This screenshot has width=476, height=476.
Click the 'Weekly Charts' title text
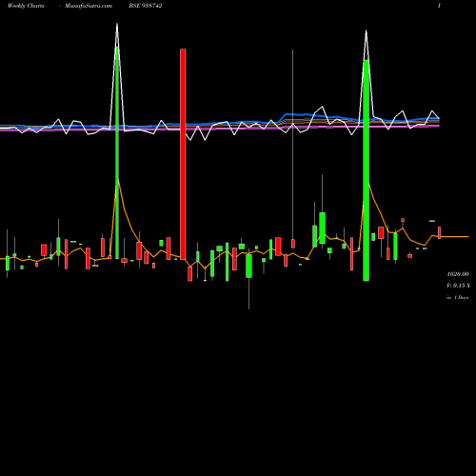pos(26,6)
